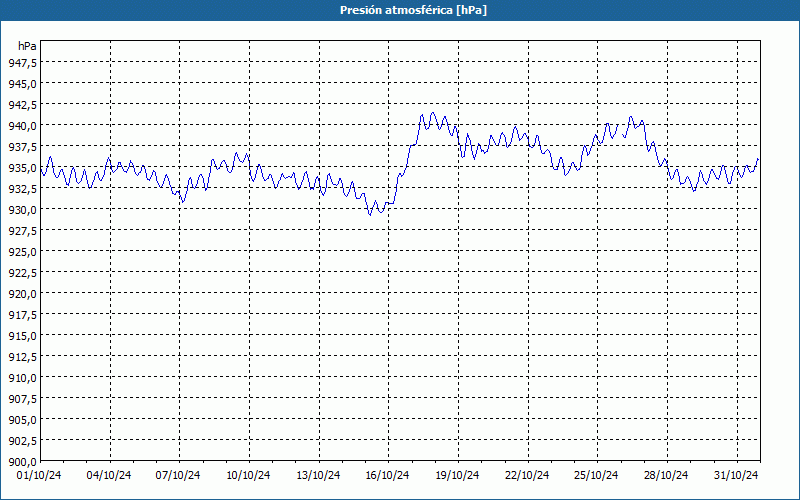Click the 947,5 axis value
This screenshot has height=500, width=800.
[22, 62]
